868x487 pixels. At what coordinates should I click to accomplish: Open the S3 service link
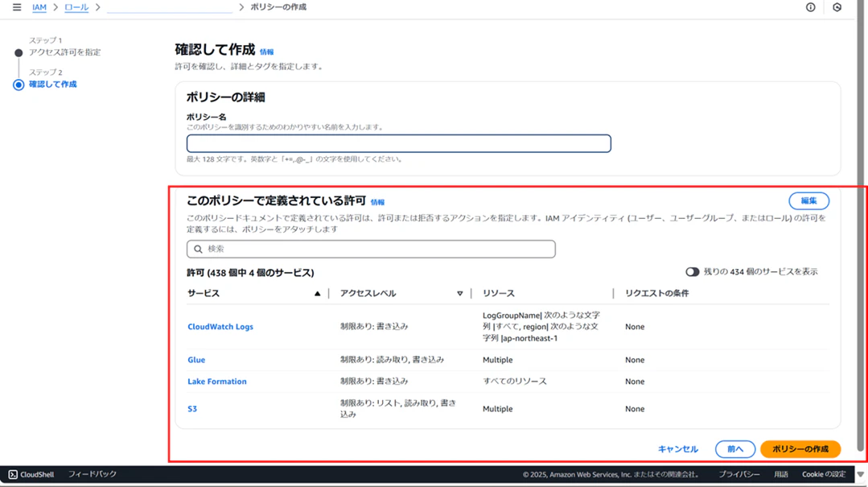click(192, 409)
